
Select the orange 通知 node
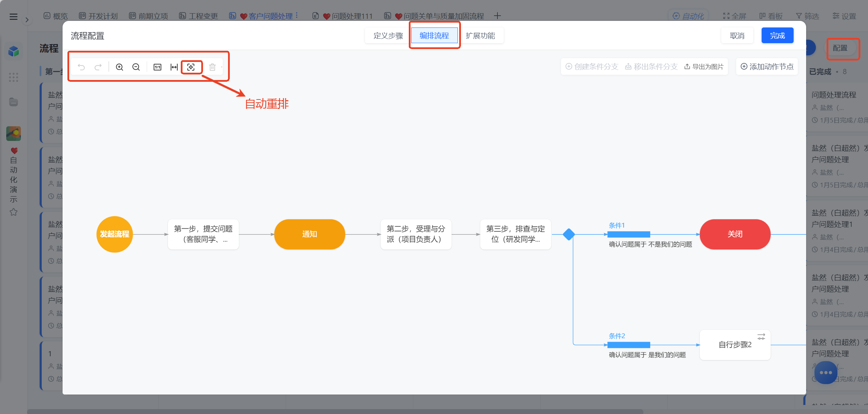point(309,234)
